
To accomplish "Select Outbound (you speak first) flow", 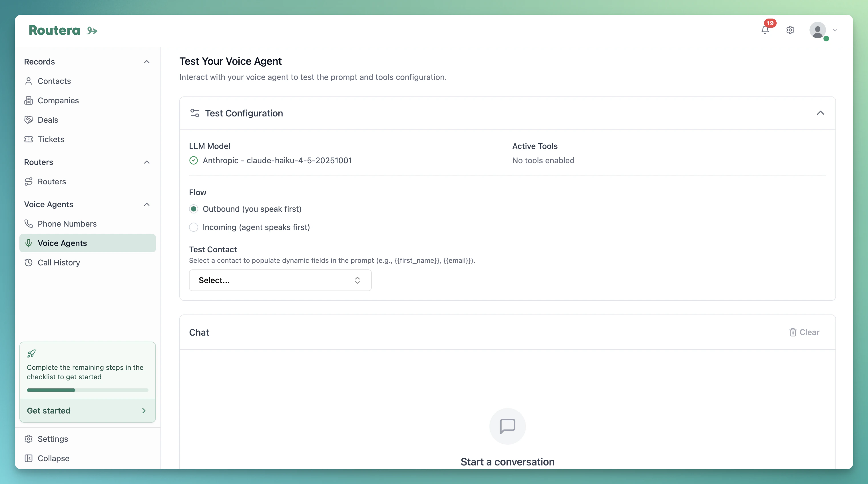I will click(x=193, y=209).
